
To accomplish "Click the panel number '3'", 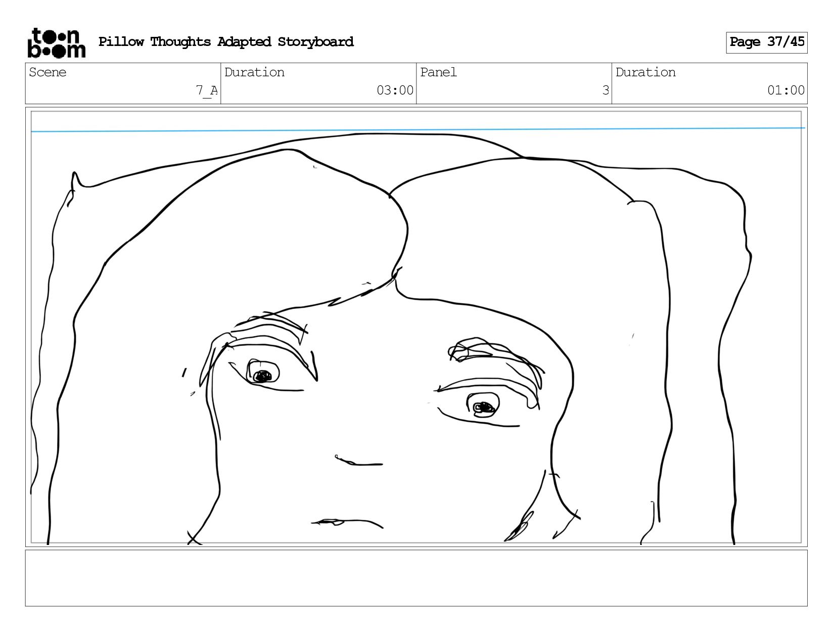I will pyautogui.click(x=606, y=90).
